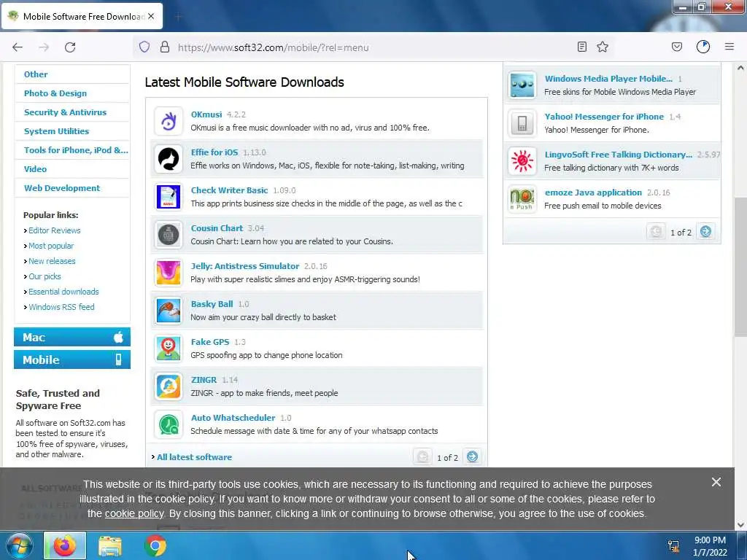Image resolution: width=747 pixels, height=560 pixels.
Task: Open the system clock showing 9:00 PM
Action: click(710, 546)
